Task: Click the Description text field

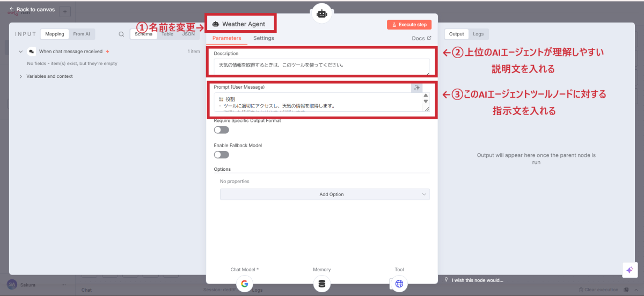Action: click(321, 66)
